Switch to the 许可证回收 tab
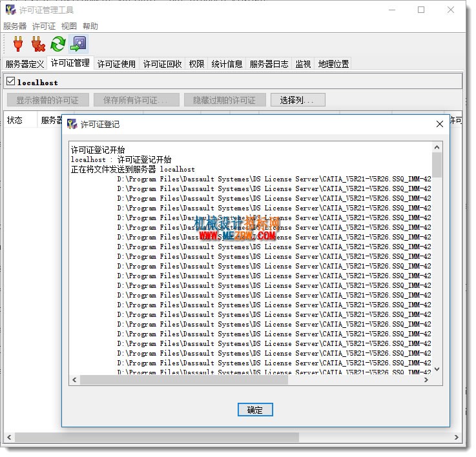This screenshot has height=457, width=476. pyautogui.click(x=162, y=65)
